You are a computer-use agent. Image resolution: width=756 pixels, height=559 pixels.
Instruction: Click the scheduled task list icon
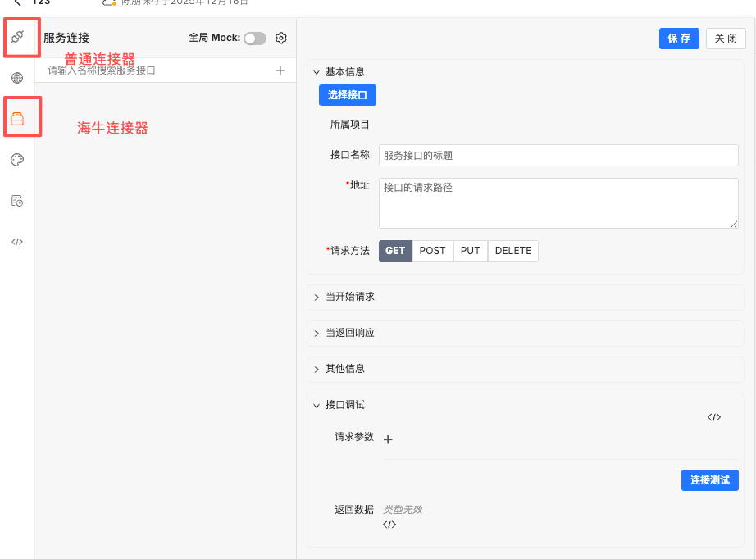(17, 201)
